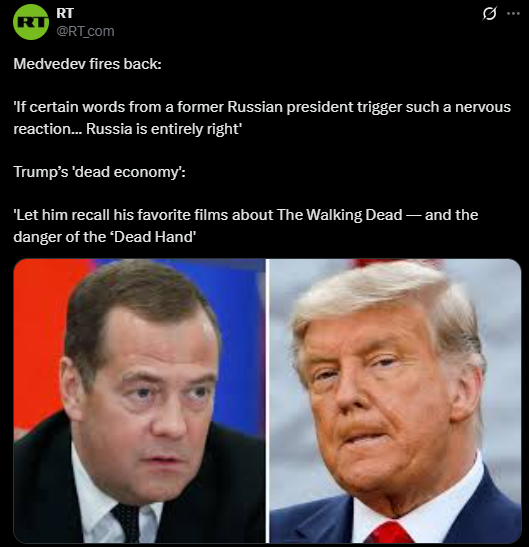This screenshot has height=547, width=529.
Task: Open the green RT profile avatar
Action: point(31,22)
